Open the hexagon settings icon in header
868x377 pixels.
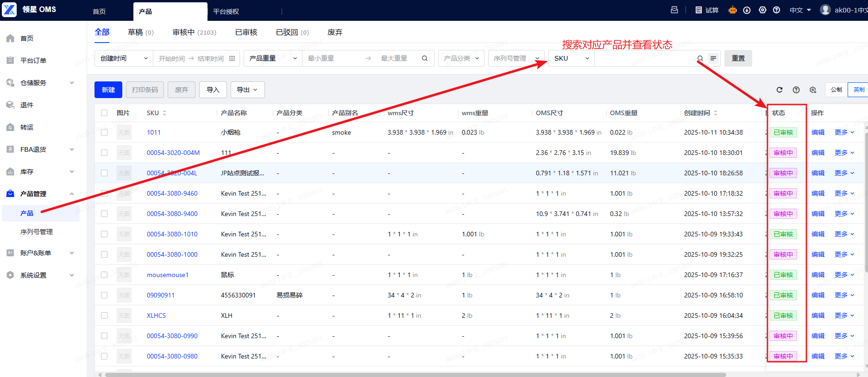coord(762,10)
